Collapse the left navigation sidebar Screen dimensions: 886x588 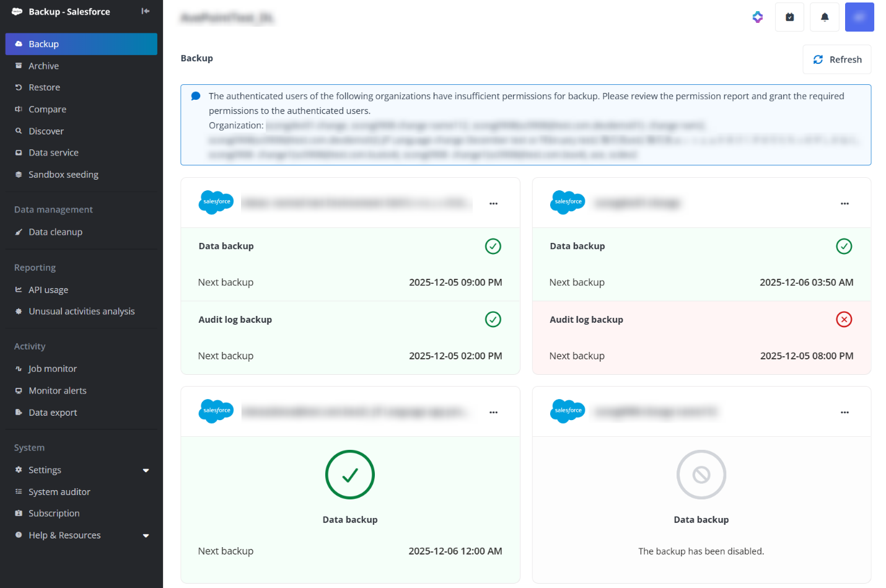145,11
